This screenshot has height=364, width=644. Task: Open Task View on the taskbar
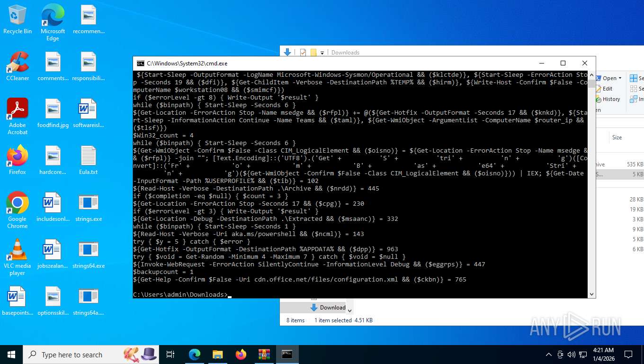tap(171, 355)
